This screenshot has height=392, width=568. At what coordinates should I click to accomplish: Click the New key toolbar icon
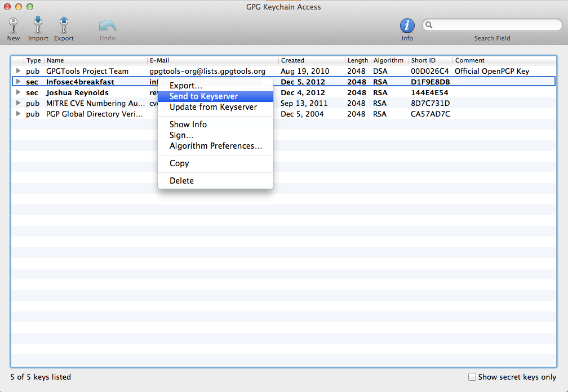click(x=14, y=26)
